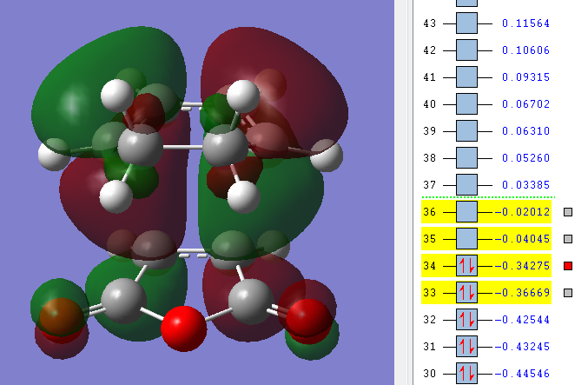588x385 pixels.
Task: Click energy value 0.06310
Action: pos(525,131)
